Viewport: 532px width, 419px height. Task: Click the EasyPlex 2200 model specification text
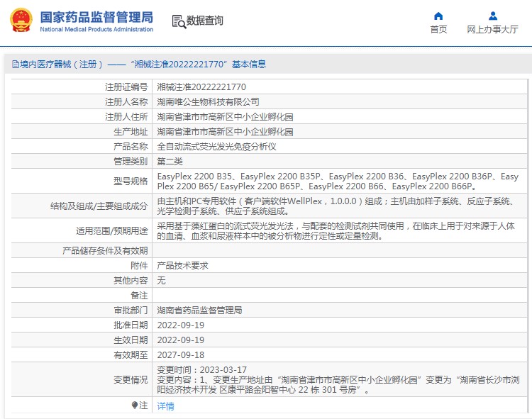(338, 181)
